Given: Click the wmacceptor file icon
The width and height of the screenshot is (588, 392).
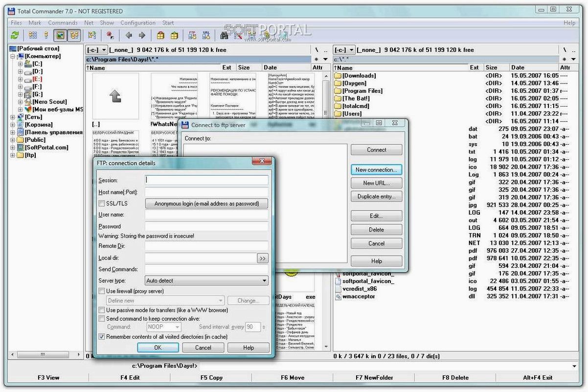Looking at the screenshot, I should click(338, 296).
